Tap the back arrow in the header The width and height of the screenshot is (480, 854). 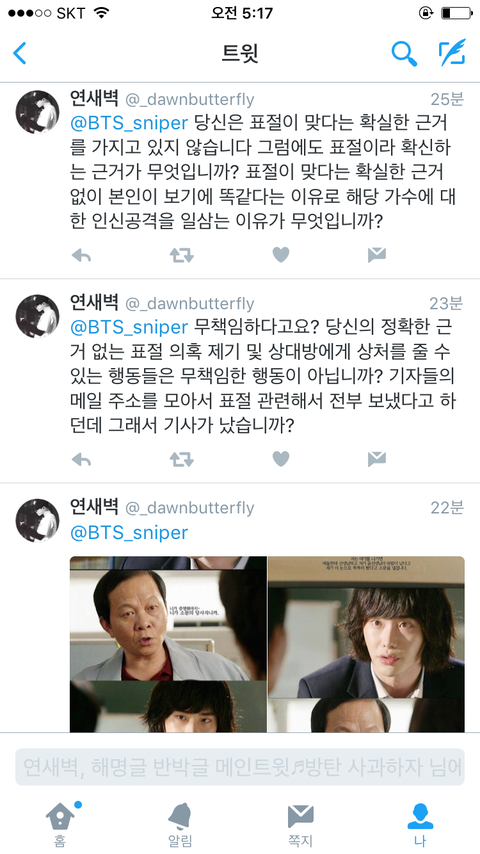(x=20, y=53)
